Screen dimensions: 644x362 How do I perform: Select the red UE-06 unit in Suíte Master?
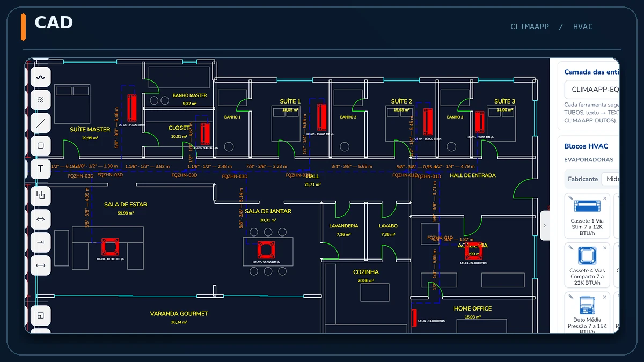132,108
